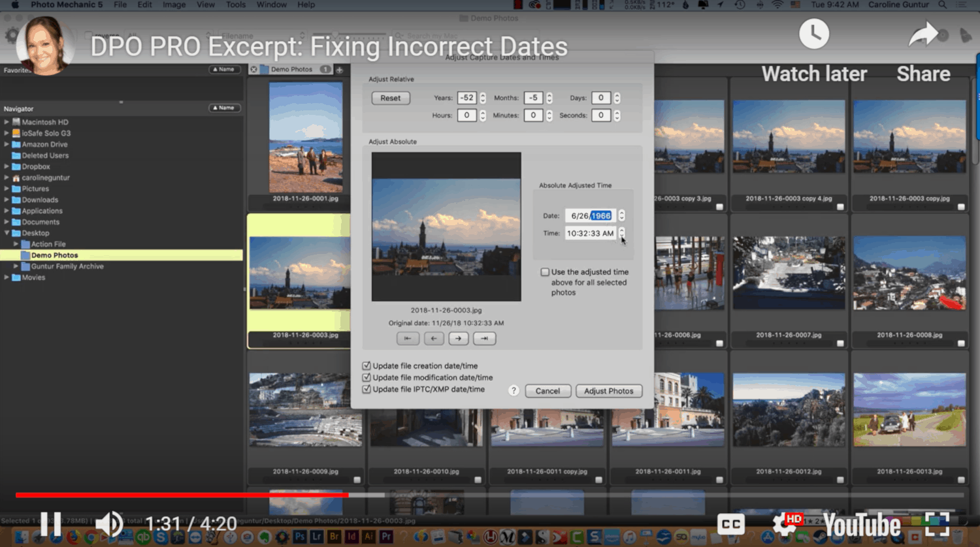The width and height of the screenshot is (980, 547).
Task: Open the View menu
Action: [x=206, y=5]
